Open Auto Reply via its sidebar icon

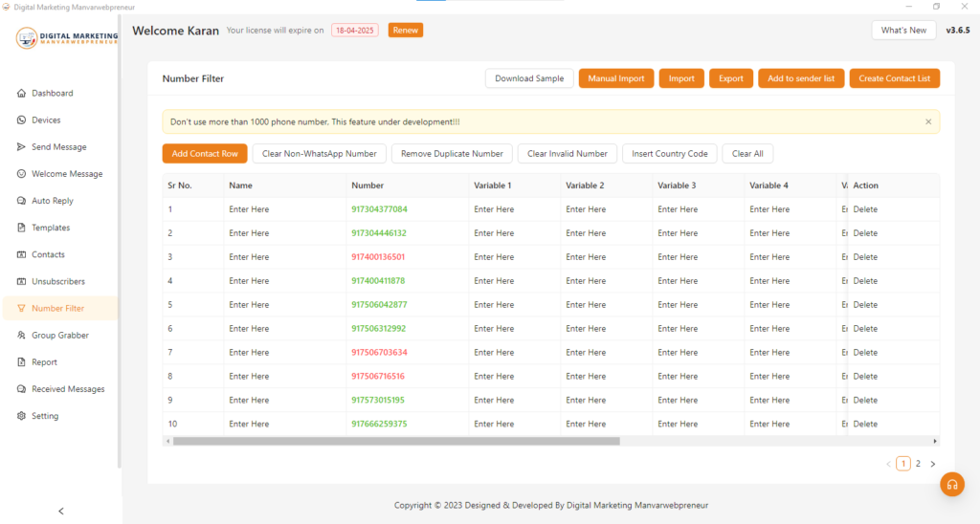(22, 201)
